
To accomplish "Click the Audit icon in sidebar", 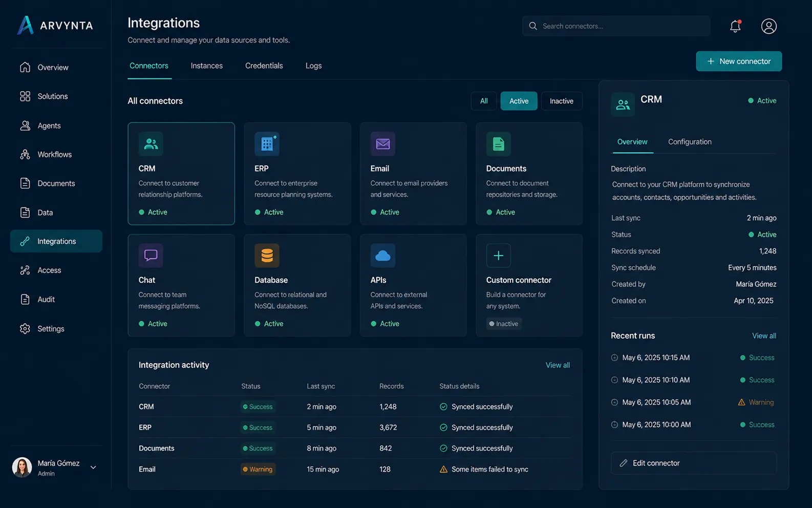I will [x=25, y=300].
